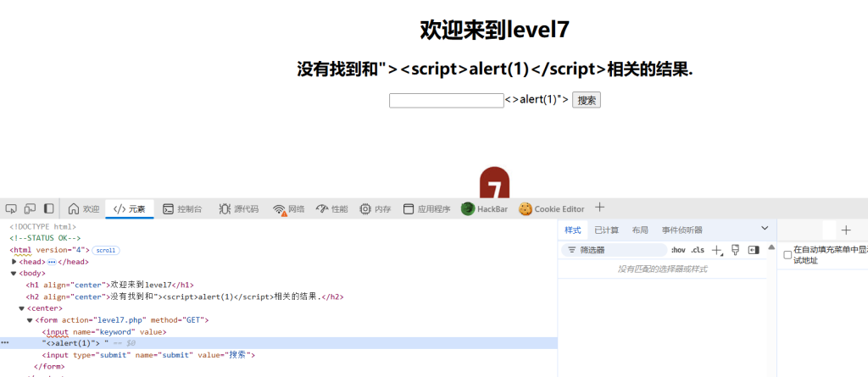Image resolution: width=868 pixels, height=377 pixels.
Task: Expand more styles-pane tabs chevron
Action: (x=765, y=228)
